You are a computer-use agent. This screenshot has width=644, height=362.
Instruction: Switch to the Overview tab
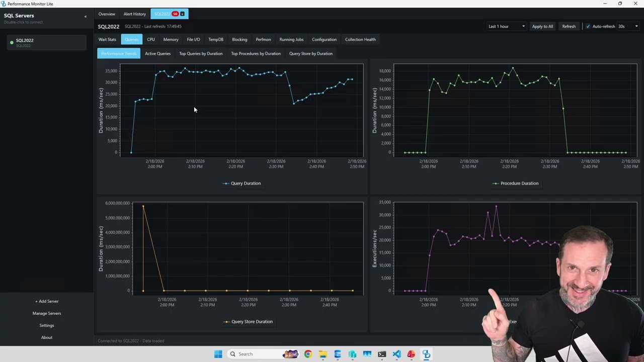pos(107,14)
